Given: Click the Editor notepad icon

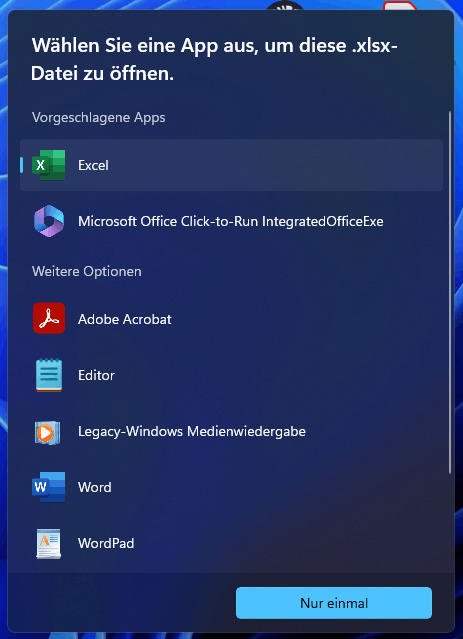Looking at the screenshot, I should [x=49, y=375].
